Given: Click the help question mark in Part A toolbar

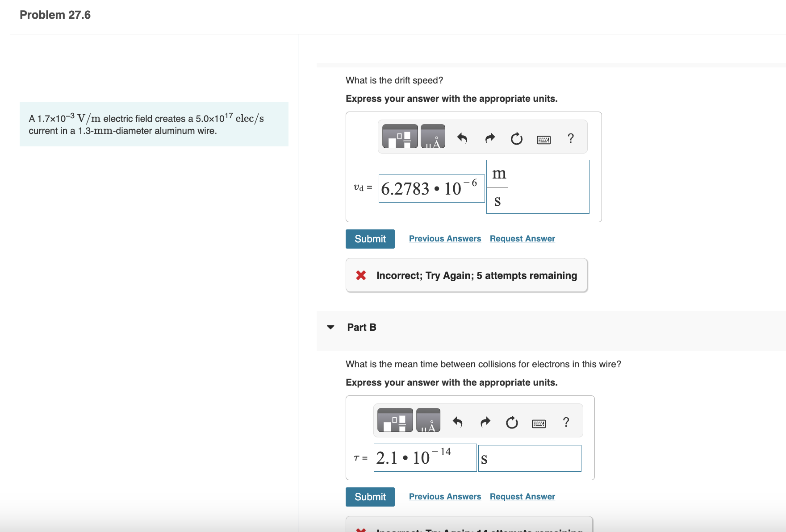Looking at the screenshot, I should tap(570, 139).
